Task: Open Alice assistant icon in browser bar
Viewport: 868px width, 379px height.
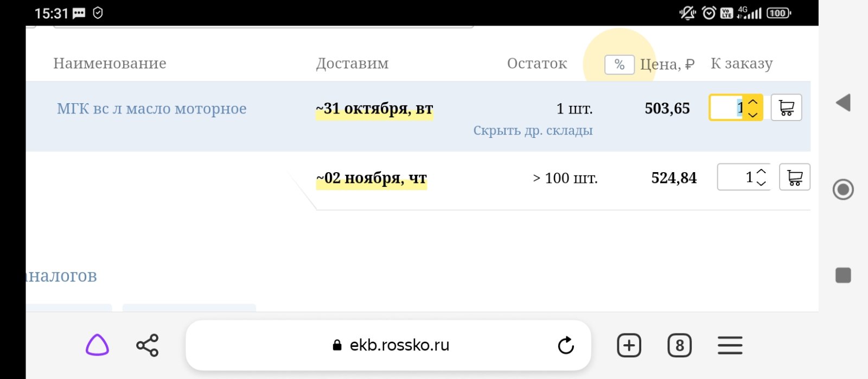Action: (97, 345)
